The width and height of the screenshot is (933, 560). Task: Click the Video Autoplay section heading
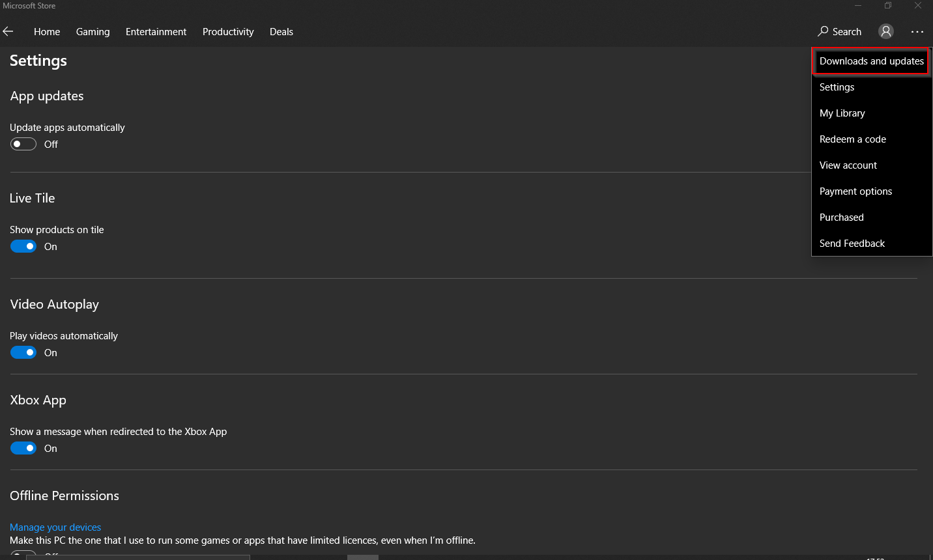[55, 305]
